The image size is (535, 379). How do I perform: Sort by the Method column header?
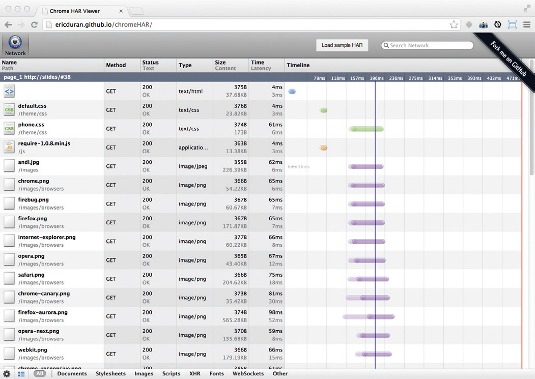pos(122,65)
